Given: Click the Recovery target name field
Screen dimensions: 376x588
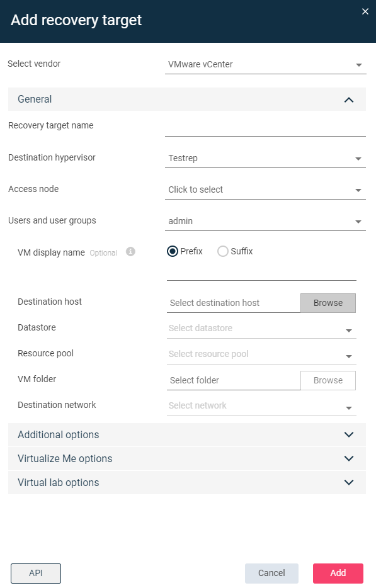Looking at the screenshot, I should 265,127.
